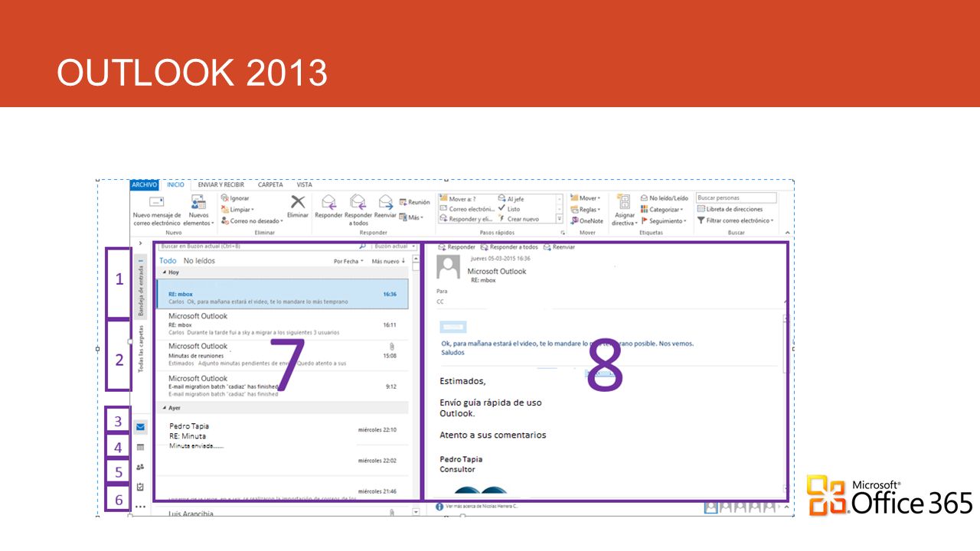This screenshot has width=980, height=551.
Task: Show Todo messages filter
Action: coord(168,261)
